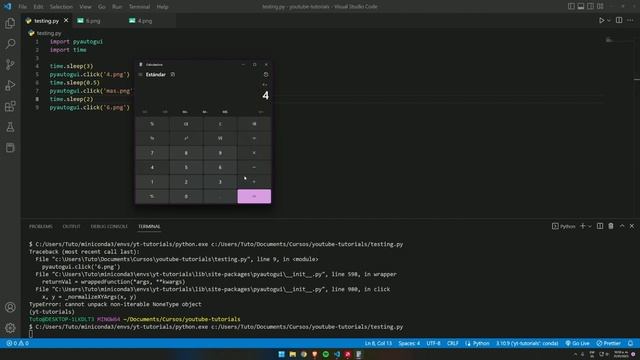Image resolution: width=640 pixels, height=360 pixels.
Task: Open the Extensions view
Action: click(x=10, y=106)
